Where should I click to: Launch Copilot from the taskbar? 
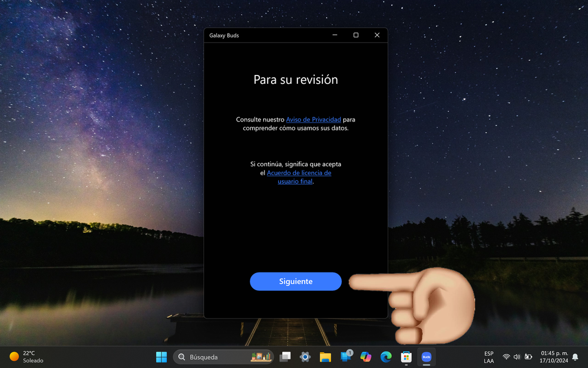coord(366,357)
